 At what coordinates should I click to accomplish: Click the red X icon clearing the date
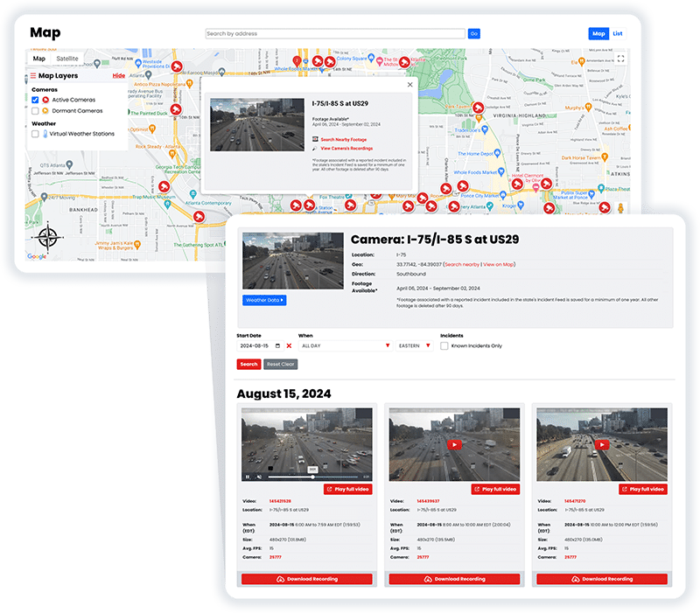[x=290, y=345]
